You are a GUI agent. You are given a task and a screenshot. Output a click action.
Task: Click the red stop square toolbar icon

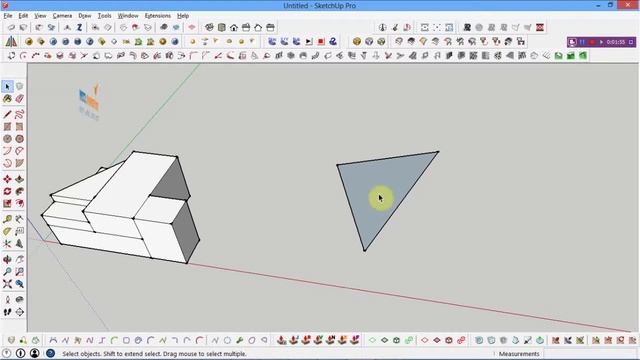[x=321, y=41]
